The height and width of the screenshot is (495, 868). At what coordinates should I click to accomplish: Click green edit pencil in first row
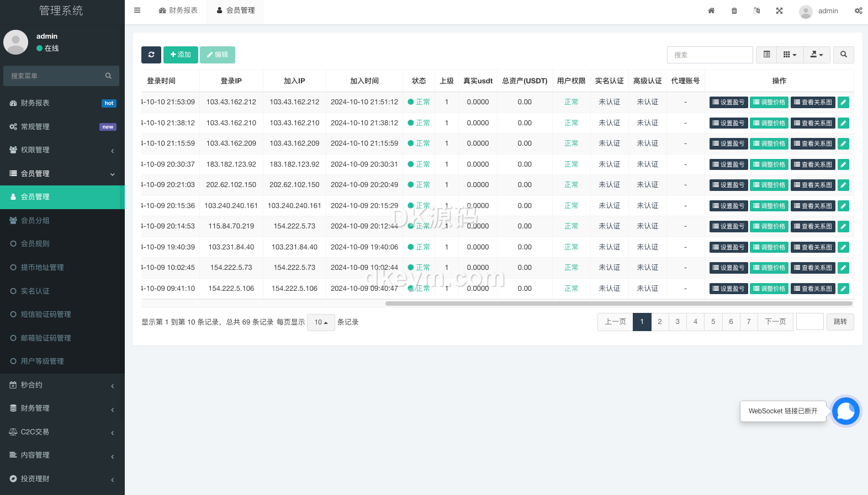click(843, 102)
